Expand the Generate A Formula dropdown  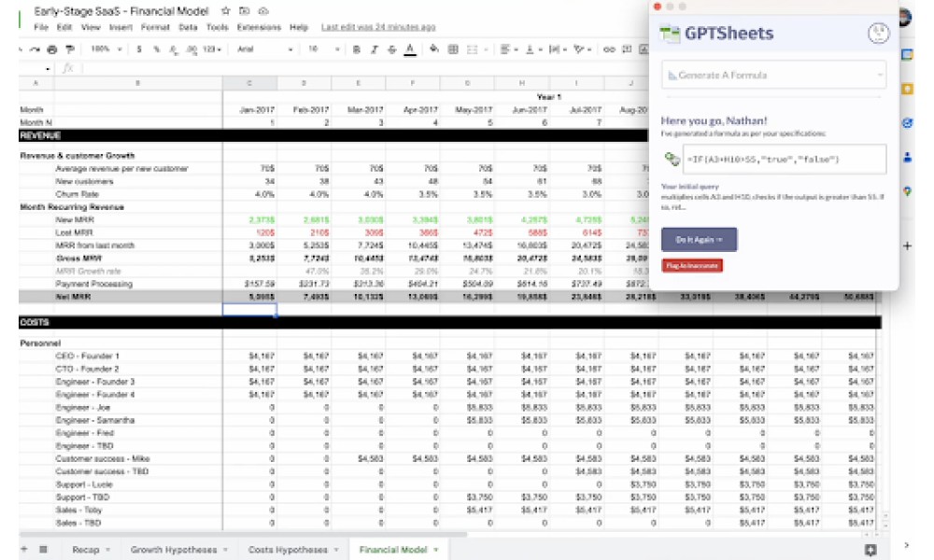[x=773, y=75]
